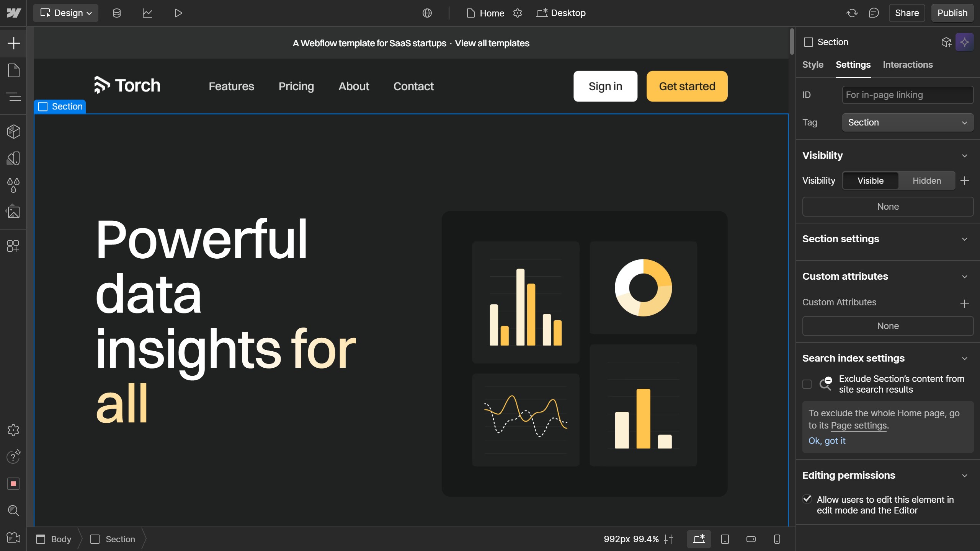Collapse Editing permissions panel
980x551 pixels.
coord(965,476)
